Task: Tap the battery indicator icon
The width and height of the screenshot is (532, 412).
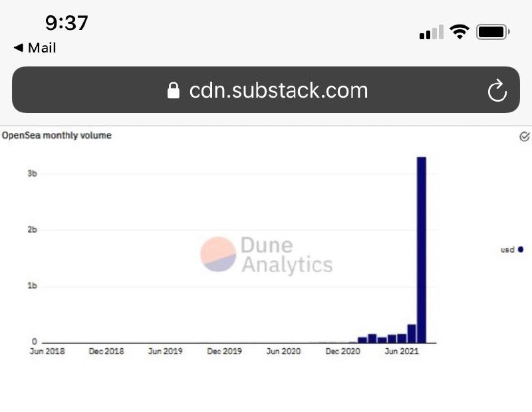Action: 493,32
